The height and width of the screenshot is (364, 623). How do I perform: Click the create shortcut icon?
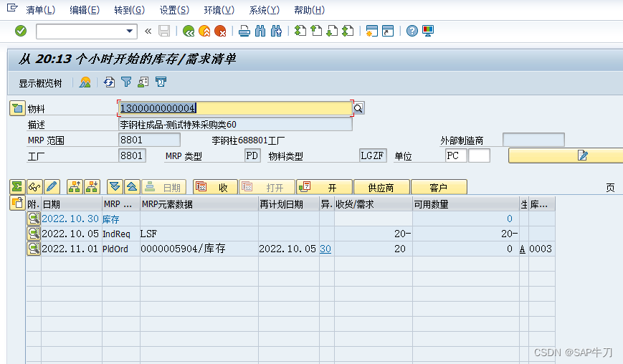click(x=388, y=31)
